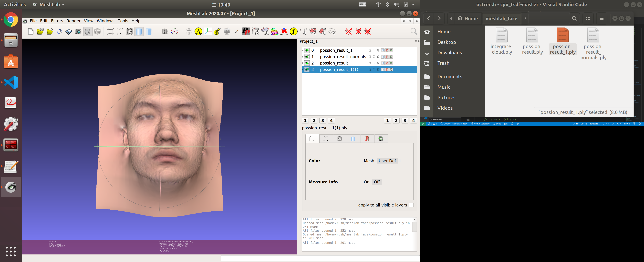The width and height of the screenshot is (644, 262).
Task: Open the Snapshot camera tool
Action: pos(78,31)
